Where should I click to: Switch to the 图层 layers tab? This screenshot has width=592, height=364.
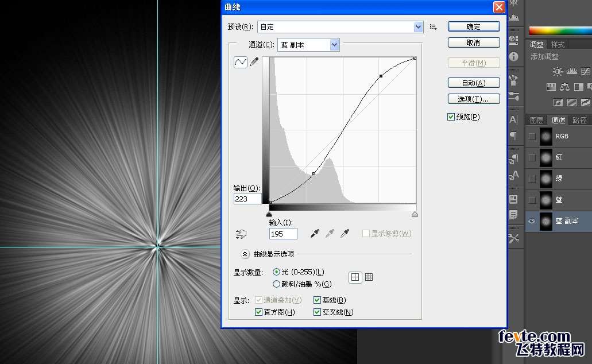click(x=536, y=120)
